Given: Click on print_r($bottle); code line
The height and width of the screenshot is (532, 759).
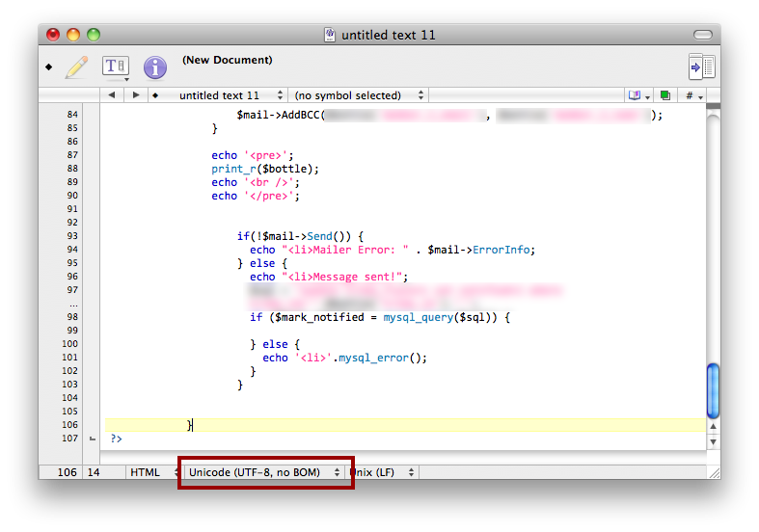Looking at the screenshot, I should pyautogui.click(x=265, y=169).
